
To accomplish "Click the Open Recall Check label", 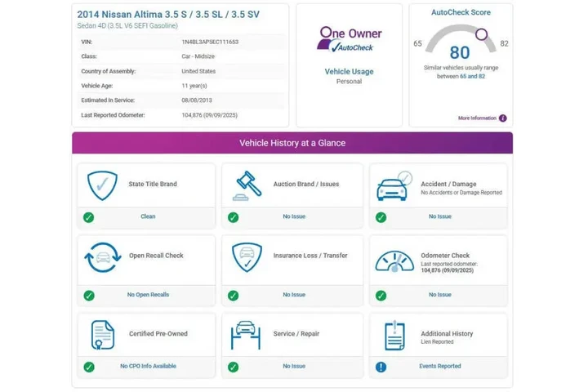I will click(x=156, y=256).
